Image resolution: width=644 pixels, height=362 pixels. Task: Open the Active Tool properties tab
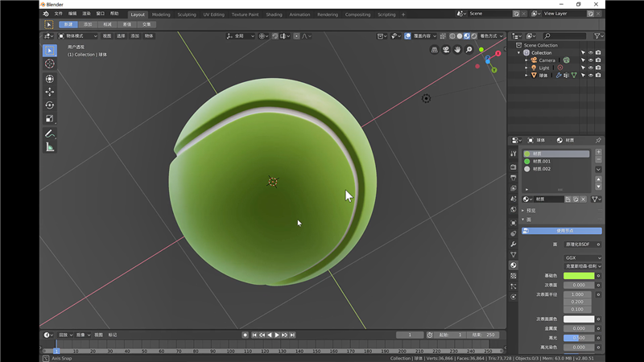click(x=514, y=154)
